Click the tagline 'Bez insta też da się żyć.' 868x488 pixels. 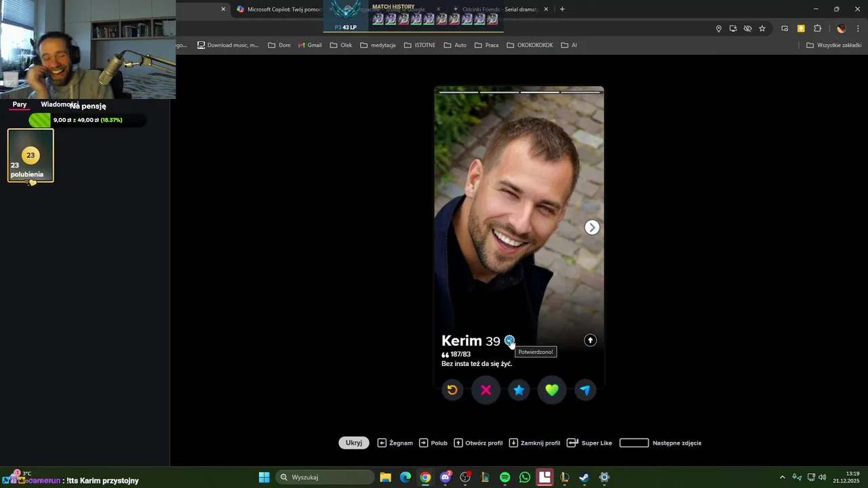point(477,364)
